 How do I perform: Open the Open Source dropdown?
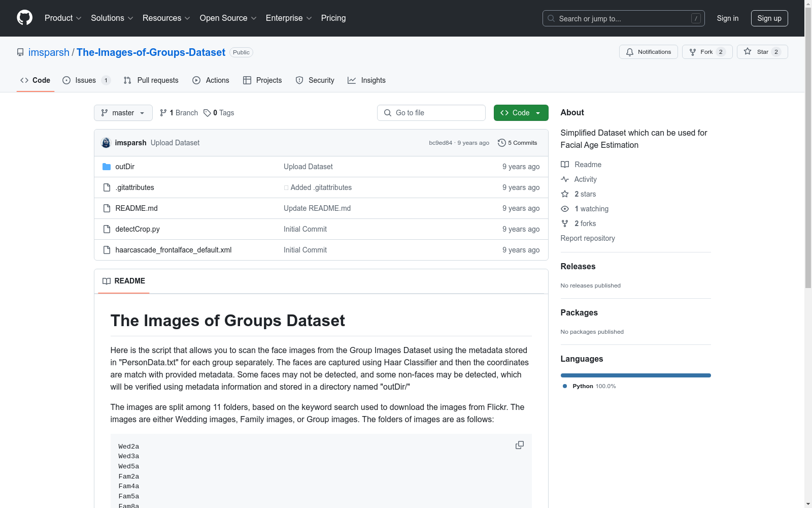228,18
